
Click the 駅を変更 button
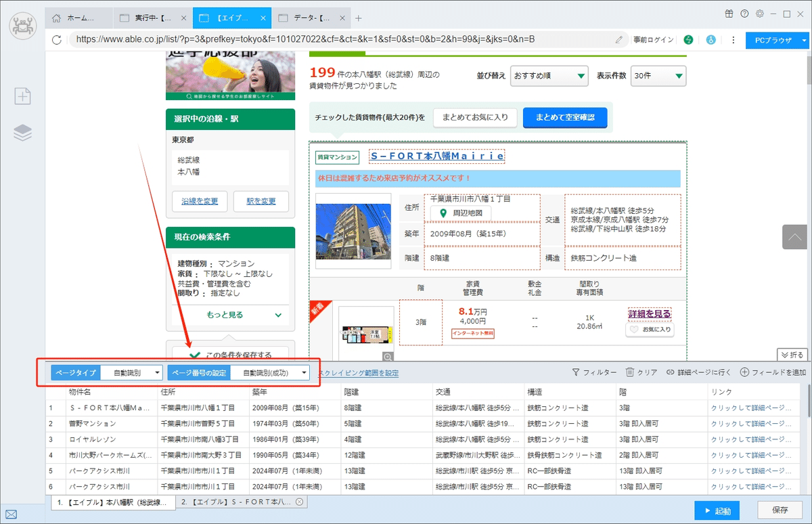(261, 201)
